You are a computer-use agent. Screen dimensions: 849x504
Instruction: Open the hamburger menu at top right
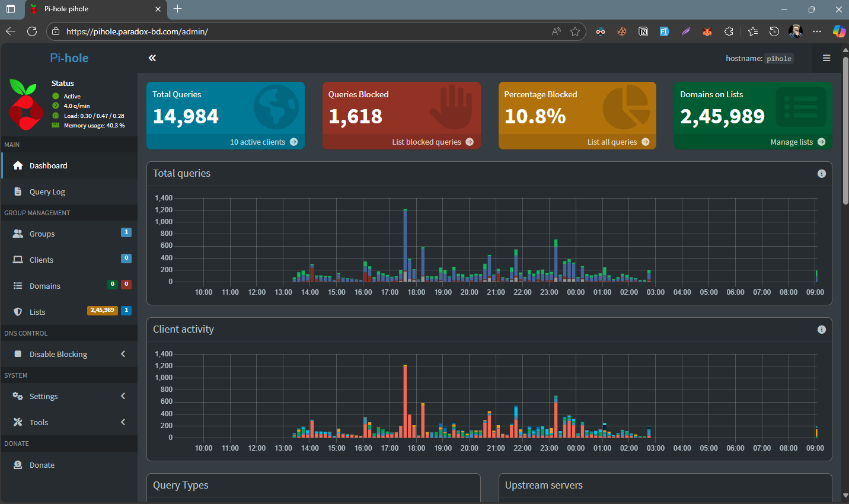pyautogui.click(x=826, y=58)
